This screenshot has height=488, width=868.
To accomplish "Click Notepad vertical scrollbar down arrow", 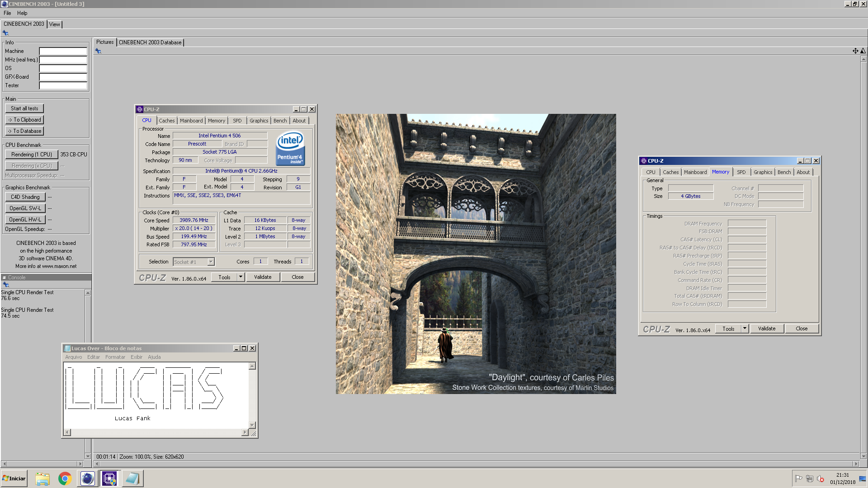I will pos(252,425).
